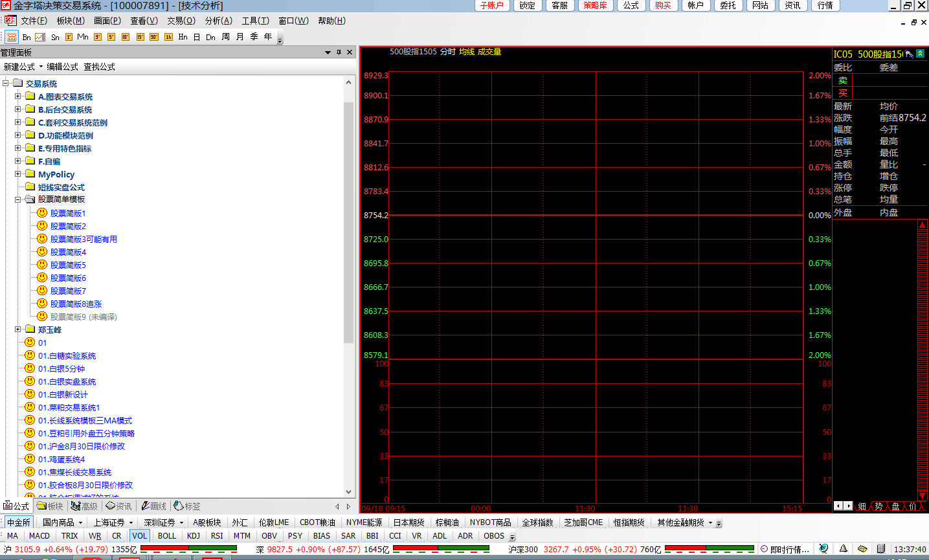Switch to 5-minute period icon
The width and height of the screenshot is (929, 560).
(x=111, y=37)
